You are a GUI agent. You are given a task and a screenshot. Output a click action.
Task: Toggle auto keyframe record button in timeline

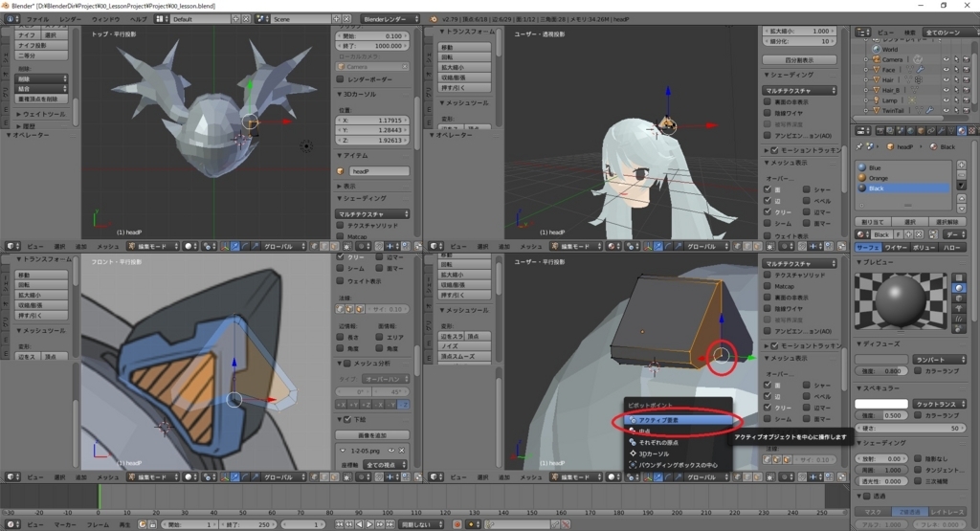coord(457,524)
